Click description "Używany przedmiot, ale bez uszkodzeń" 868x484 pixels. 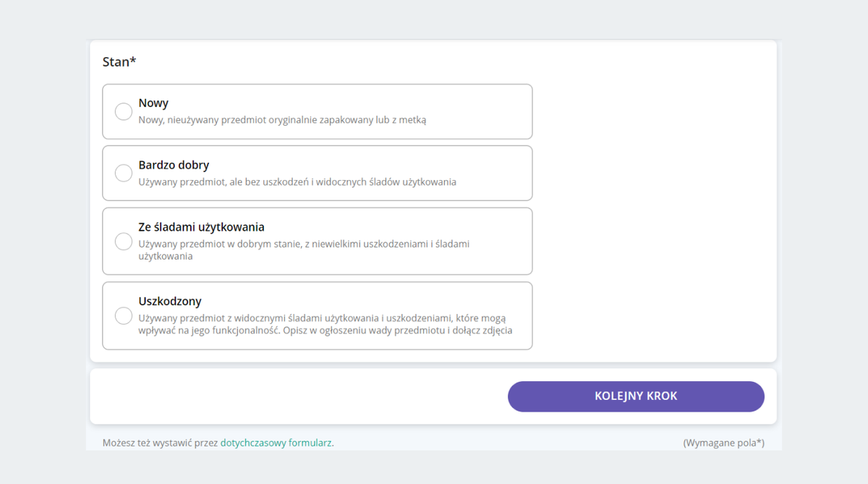tap(297, 182)
